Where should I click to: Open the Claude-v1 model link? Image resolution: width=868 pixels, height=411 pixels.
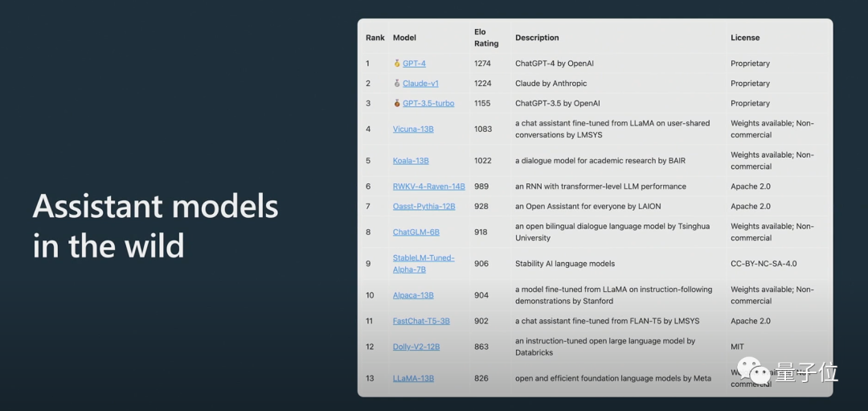click(x=420, y=84)
